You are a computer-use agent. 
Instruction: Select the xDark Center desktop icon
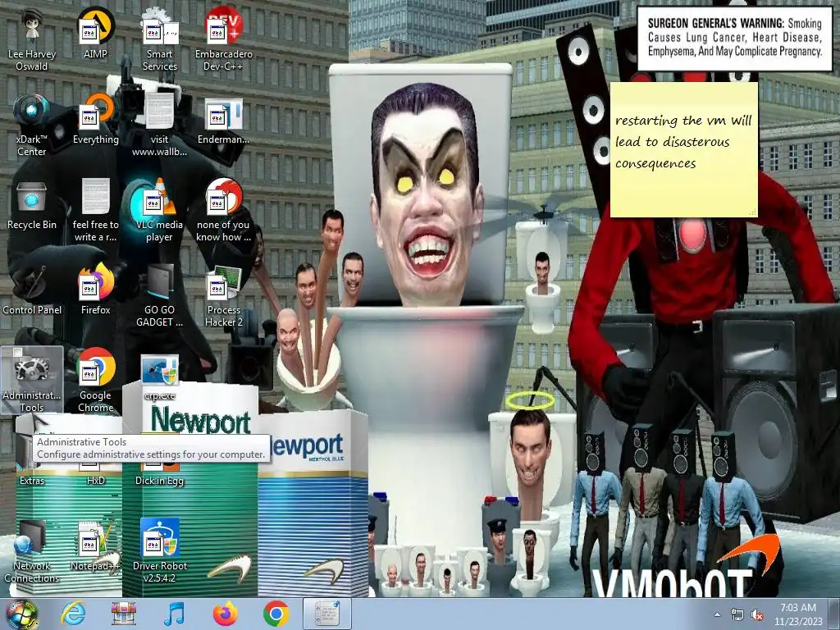click(x=32, y=126)
